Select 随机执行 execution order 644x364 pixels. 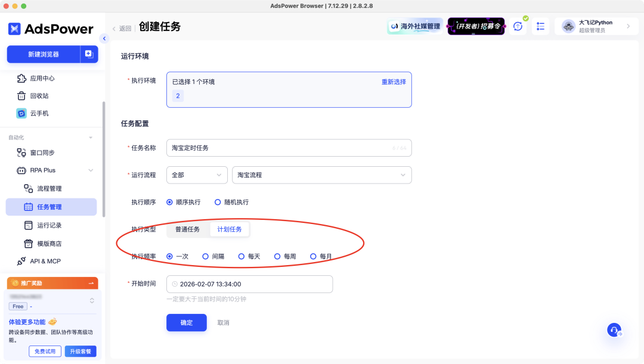(218, 202)
